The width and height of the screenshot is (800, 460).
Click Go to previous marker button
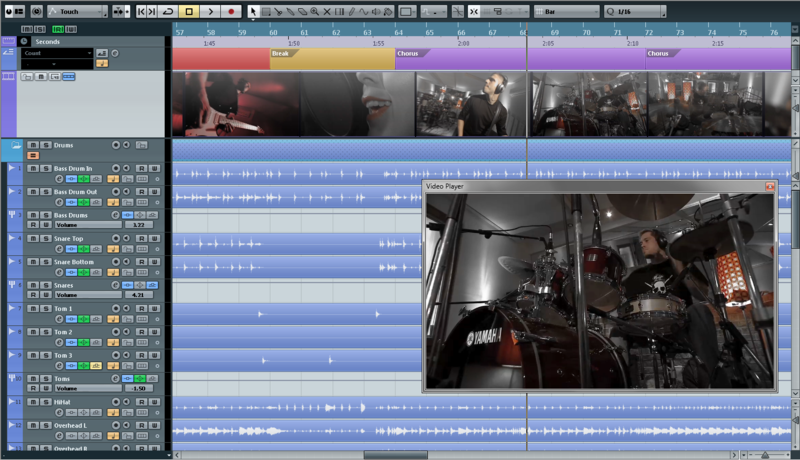coord(141,11)
